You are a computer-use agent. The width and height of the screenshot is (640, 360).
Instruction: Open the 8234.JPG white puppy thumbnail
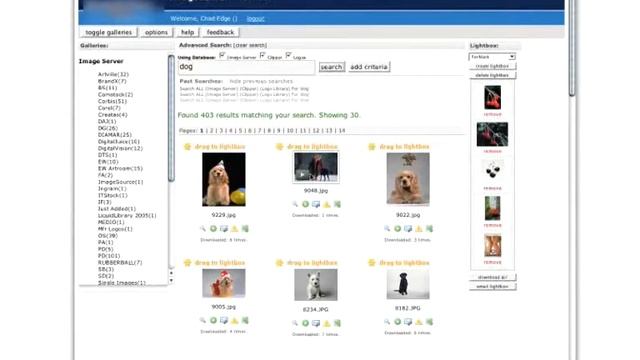pos(316,284)
